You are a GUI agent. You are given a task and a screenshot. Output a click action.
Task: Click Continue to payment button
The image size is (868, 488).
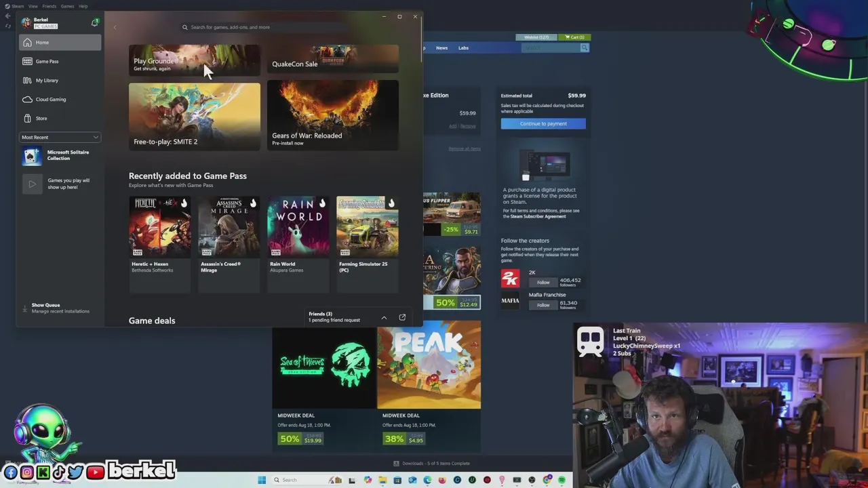coord(543,123)
